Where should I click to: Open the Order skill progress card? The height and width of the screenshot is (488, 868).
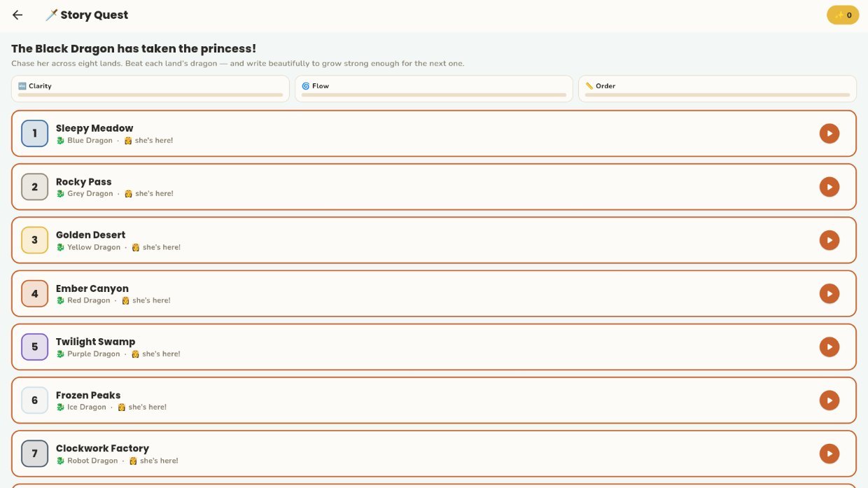pyautogui.click(x=717, y=89)
